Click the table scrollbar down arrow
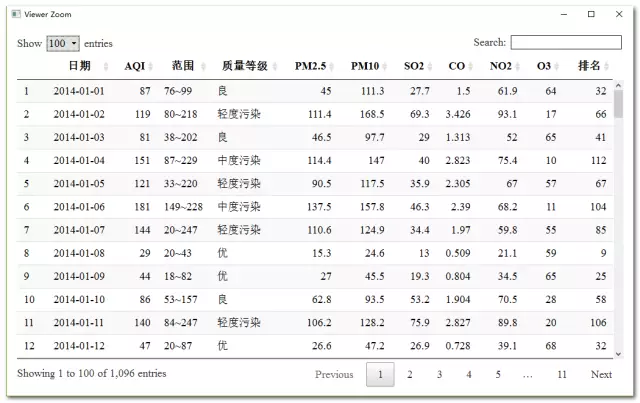 click(x=618, y=354)
